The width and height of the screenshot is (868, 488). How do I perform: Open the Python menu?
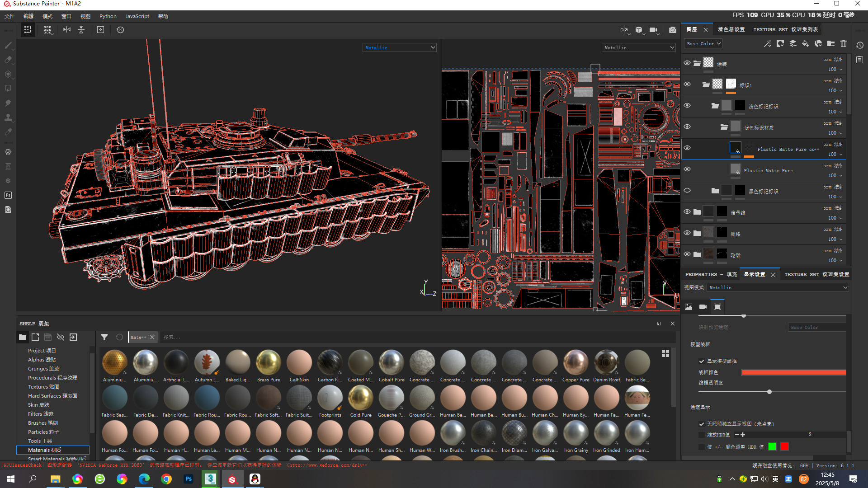[108, 16]
